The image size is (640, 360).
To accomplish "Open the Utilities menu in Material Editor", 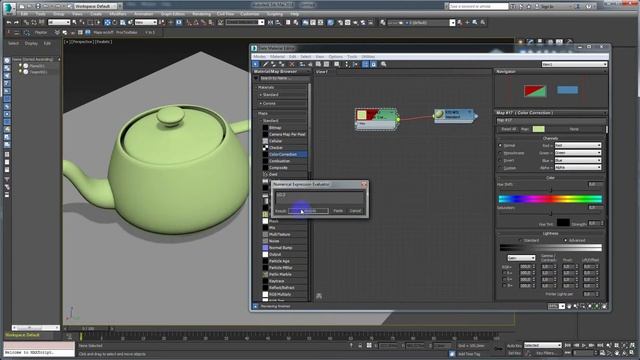I will pos(368,57).
